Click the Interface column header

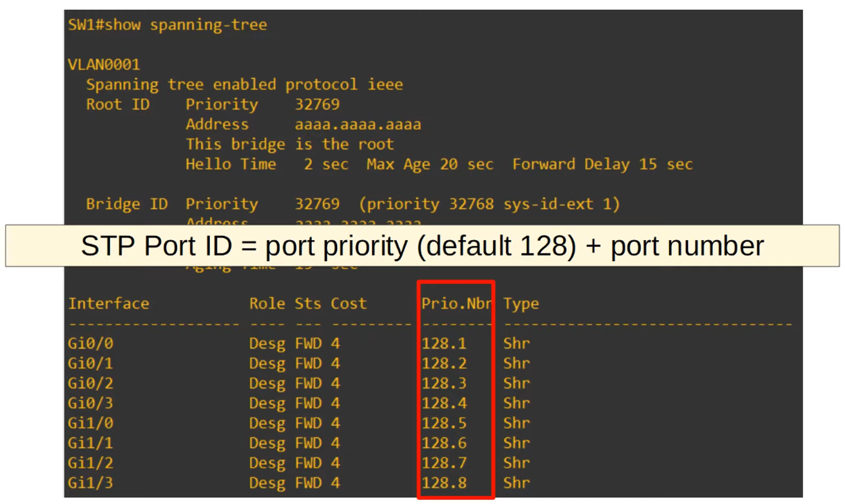pyautogui.click(x=109, y=303)
